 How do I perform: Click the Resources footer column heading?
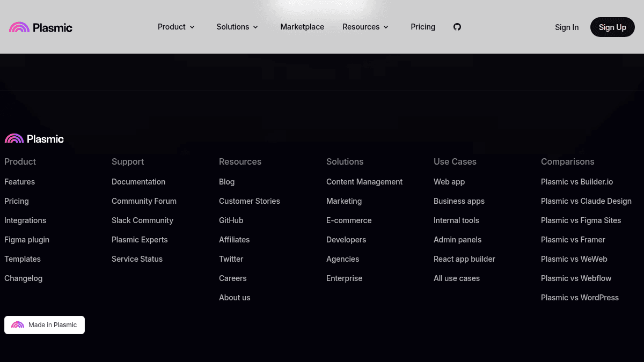click(x=240, y=161)
